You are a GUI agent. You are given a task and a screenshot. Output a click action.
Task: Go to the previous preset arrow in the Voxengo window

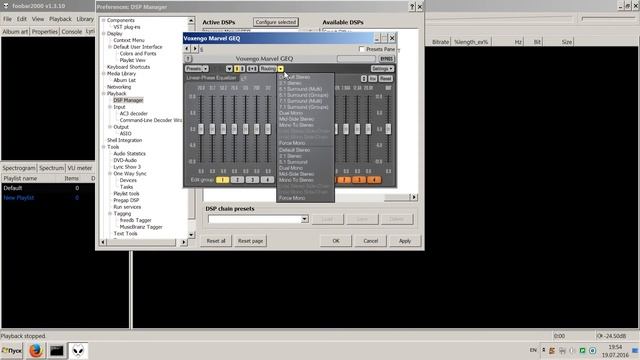click(187, 49)
